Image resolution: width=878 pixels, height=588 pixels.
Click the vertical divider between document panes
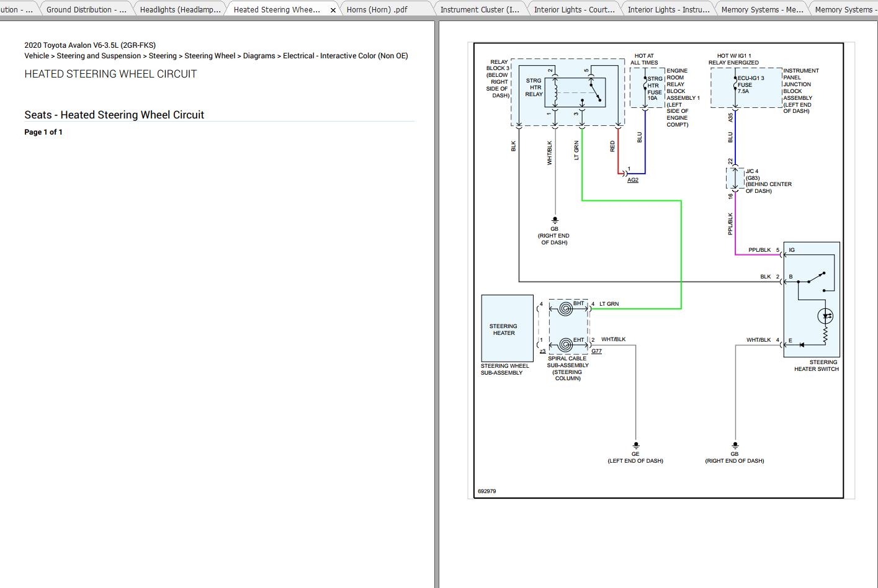437,304
